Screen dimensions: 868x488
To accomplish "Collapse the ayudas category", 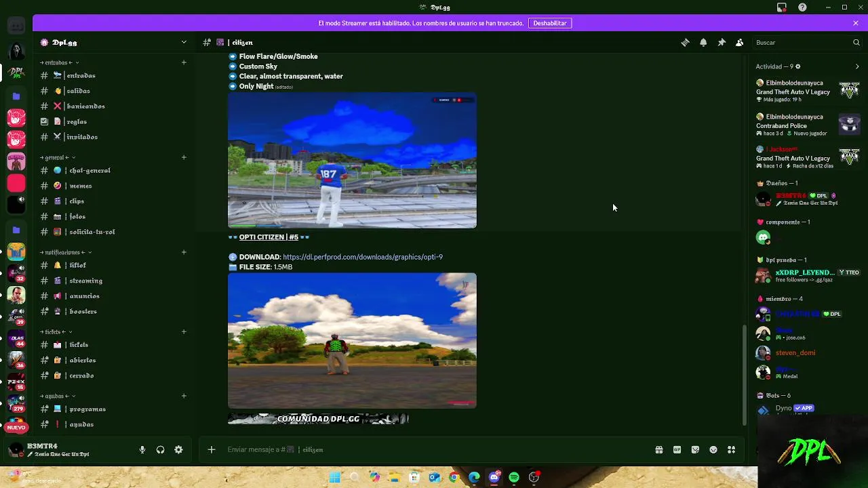I will point(57,396).
